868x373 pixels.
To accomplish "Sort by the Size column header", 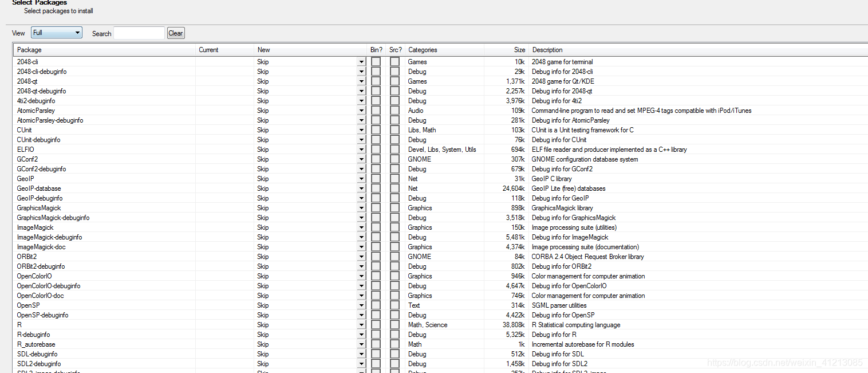I will 506,50.
